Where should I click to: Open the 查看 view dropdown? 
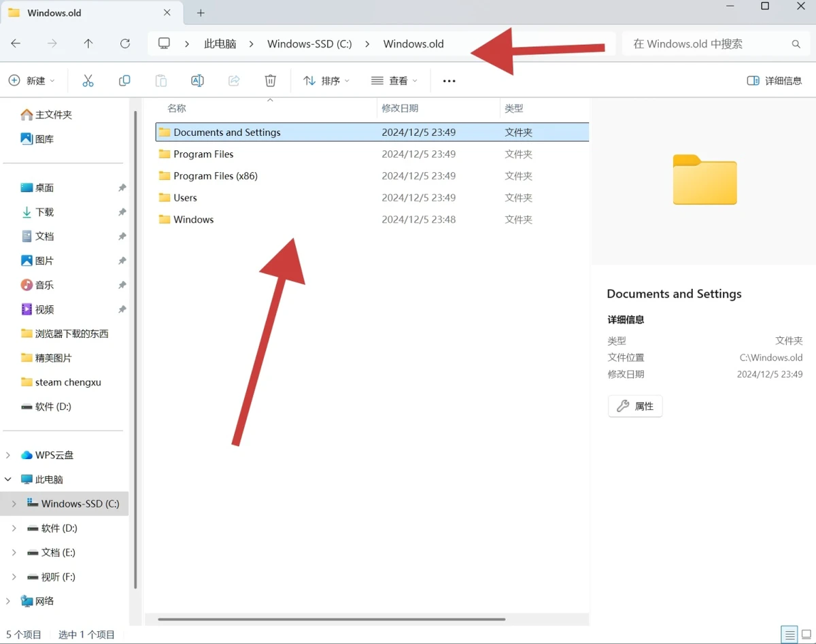click(x=394, y=81)
